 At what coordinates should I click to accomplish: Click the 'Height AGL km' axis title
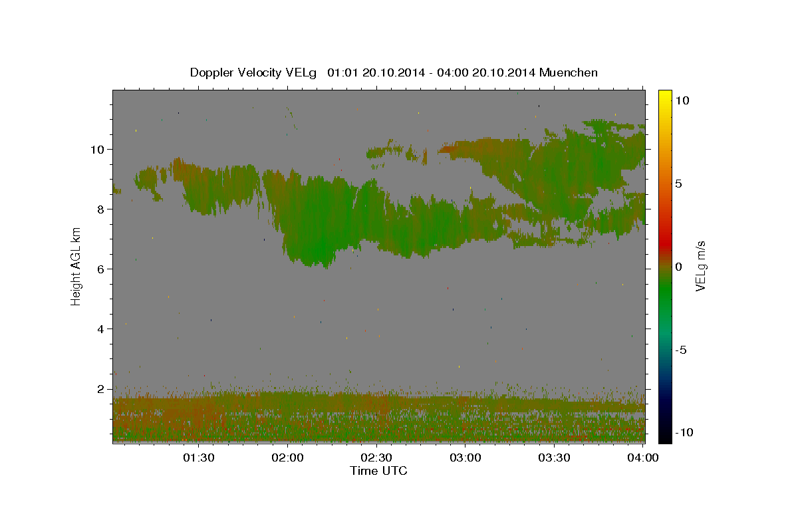pos(76,266)
